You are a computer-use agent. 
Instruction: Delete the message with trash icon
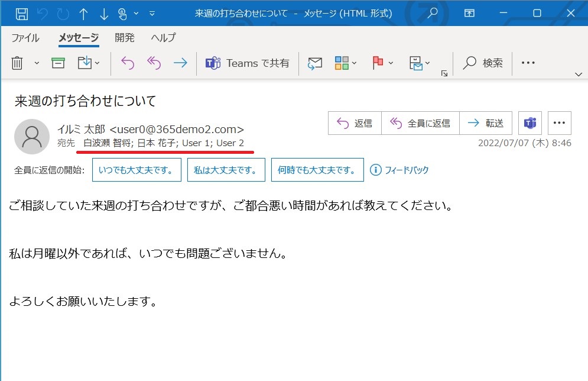pyautogui.click(x=17, y=63)
